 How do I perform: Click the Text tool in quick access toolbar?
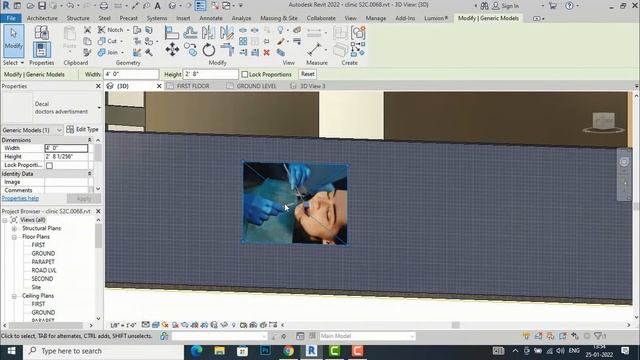pos(158,6)
